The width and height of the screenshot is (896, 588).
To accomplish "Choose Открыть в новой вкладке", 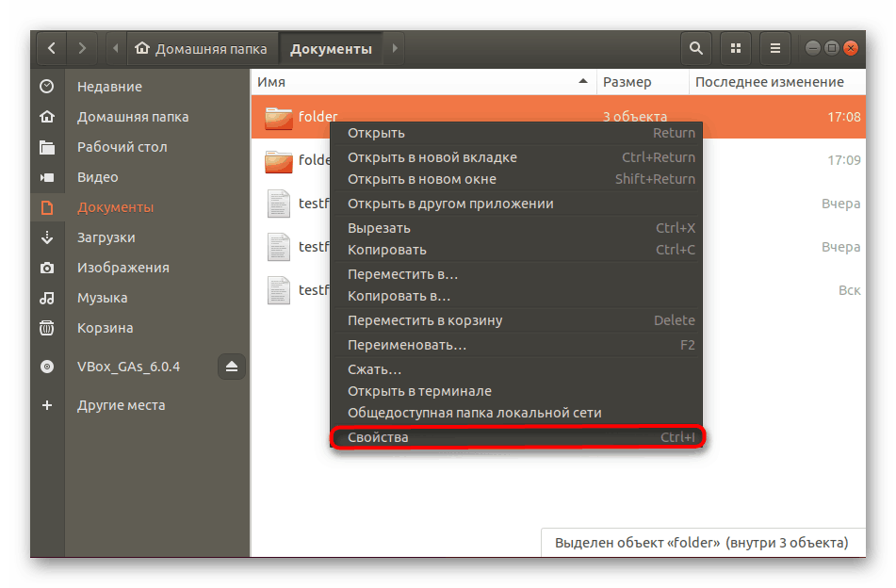I will click(x=516, y=157).
